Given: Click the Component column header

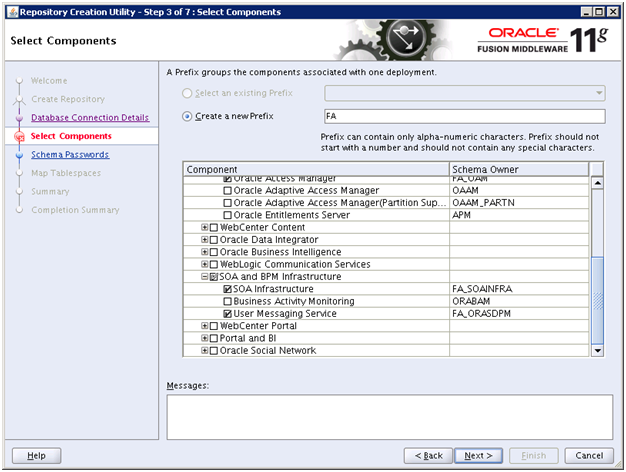Looking at the screenshot, I should 316,170.
